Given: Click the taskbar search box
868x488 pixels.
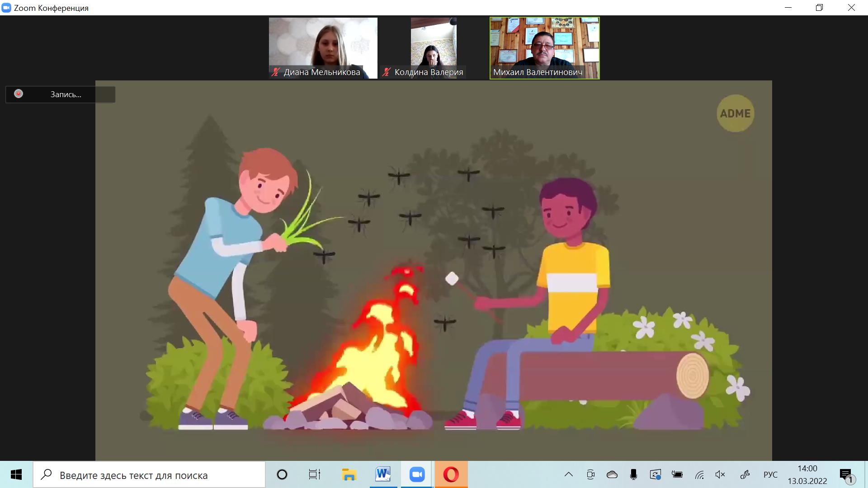Looking at the screenshot, I should [x=149, y=475].
